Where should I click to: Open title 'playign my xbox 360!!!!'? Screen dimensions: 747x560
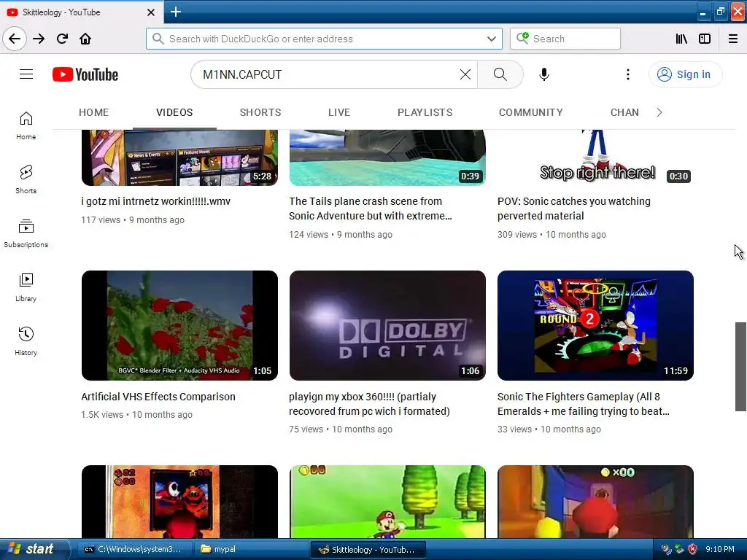click(x=369, y=404)
